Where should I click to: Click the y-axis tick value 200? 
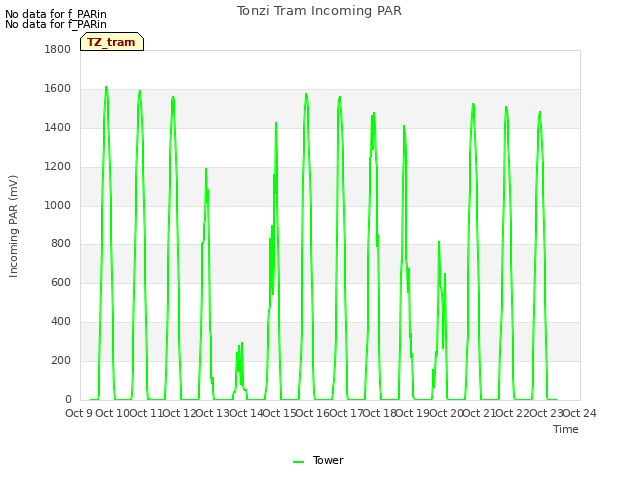coord(61,360)
